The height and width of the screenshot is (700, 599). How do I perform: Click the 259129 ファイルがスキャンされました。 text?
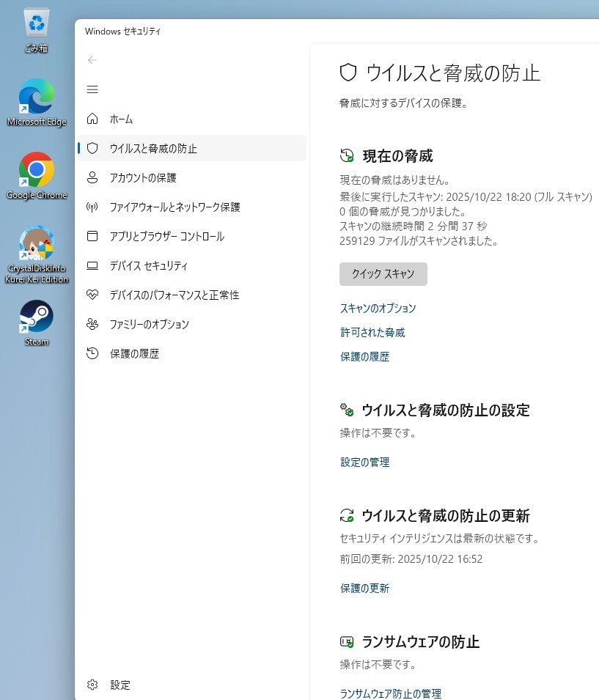(419, 241)
